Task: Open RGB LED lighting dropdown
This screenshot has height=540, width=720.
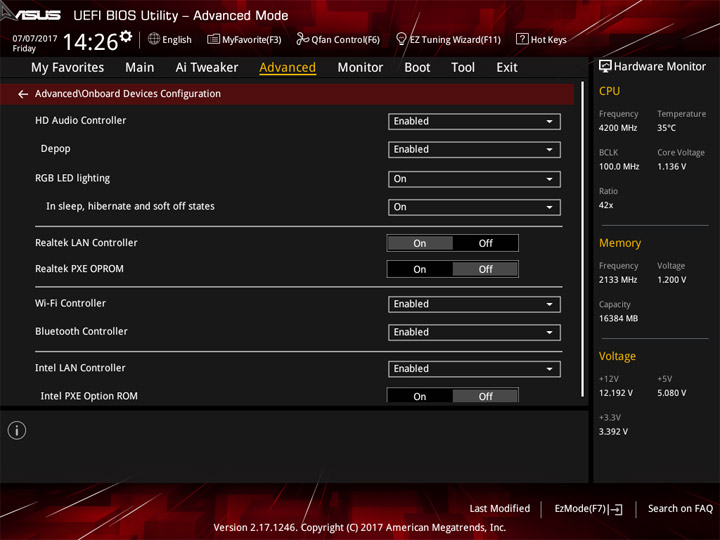Action: click(x=474, y=179)
